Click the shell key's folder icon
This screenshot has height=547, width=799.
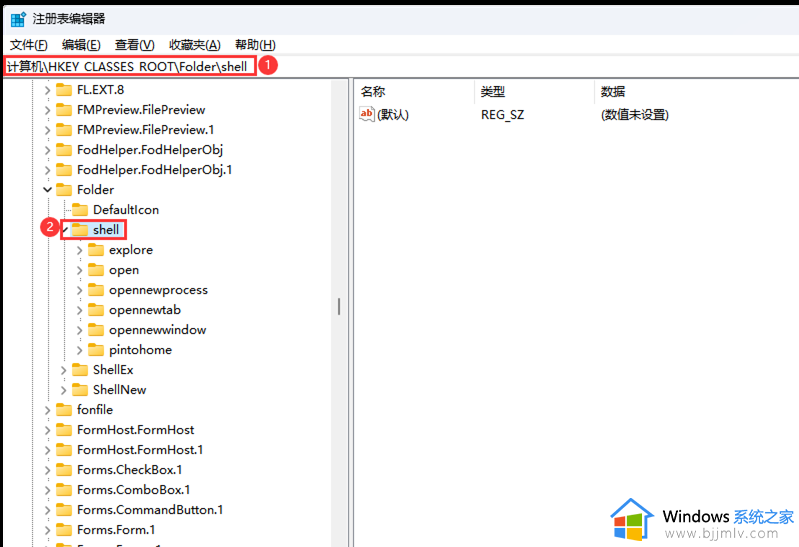[80, 229]
